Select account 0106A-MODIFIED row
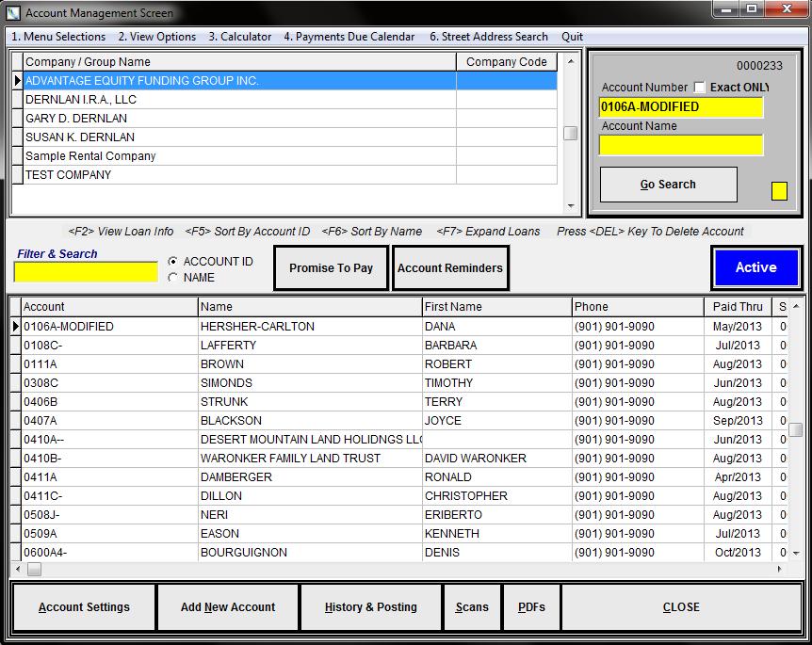This screenshot has height=645, width=812. click(398, 327)
